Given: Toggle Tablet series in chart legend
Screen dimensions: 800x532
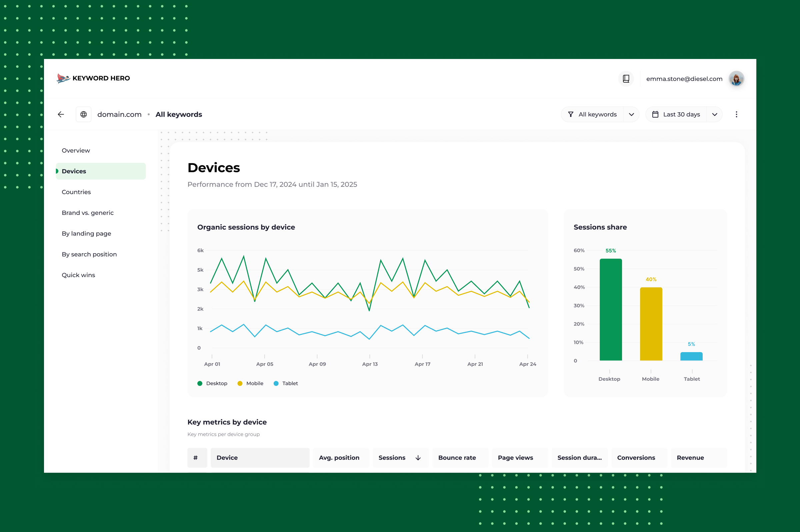Looking at the screenshot, I should [286, 383].
